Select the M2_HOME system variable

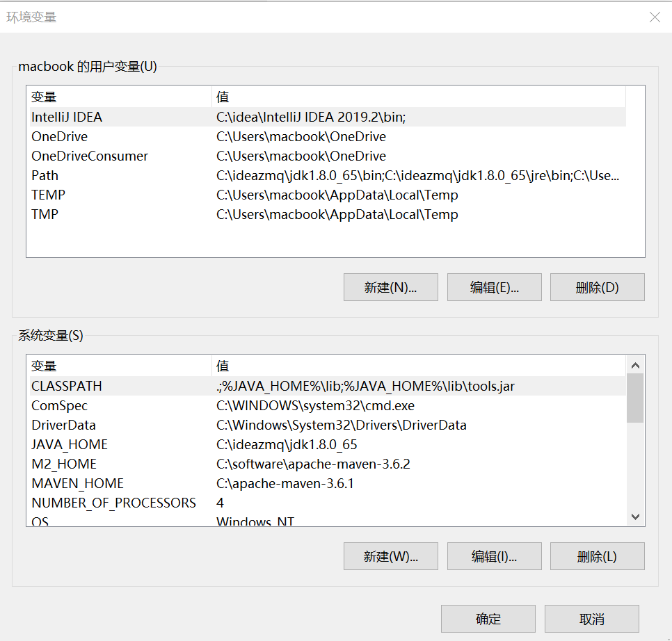tap(139, 464)
